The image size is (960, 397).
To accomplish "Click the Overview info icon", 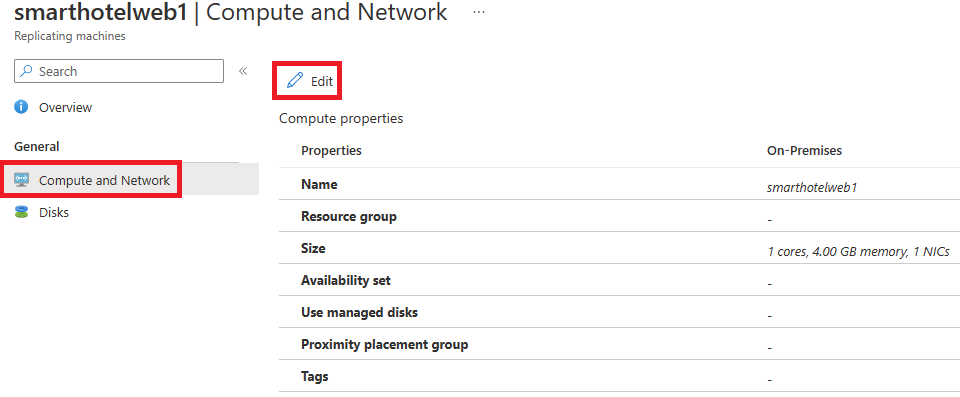I will (21, 107).
